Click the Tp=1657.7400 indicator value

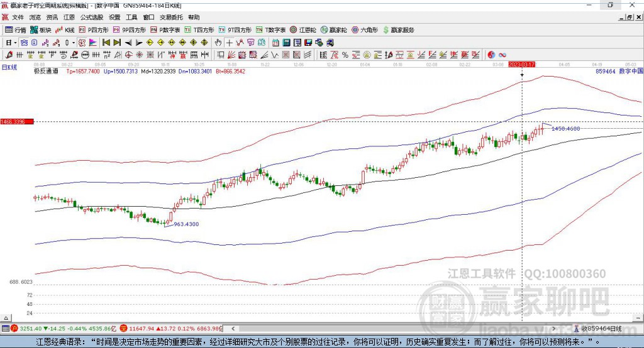pos(83,72)
